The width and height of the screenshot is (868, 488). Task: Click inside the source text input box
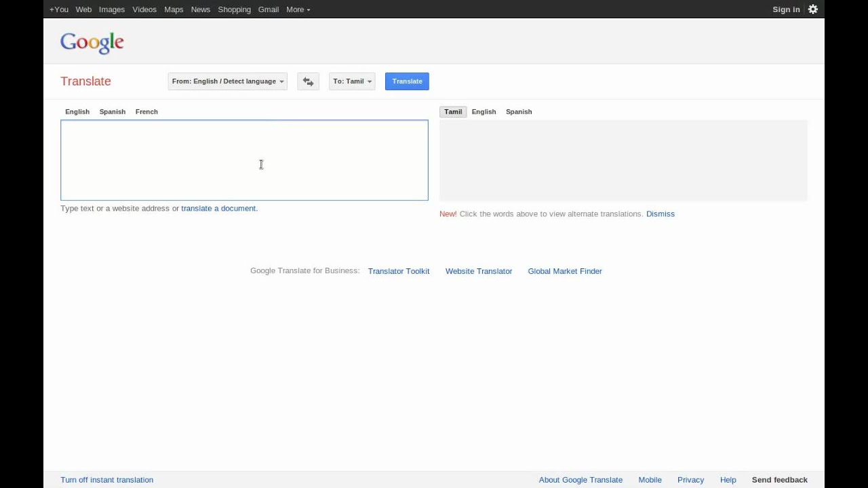pyautogui.click(x=244, y=160)
